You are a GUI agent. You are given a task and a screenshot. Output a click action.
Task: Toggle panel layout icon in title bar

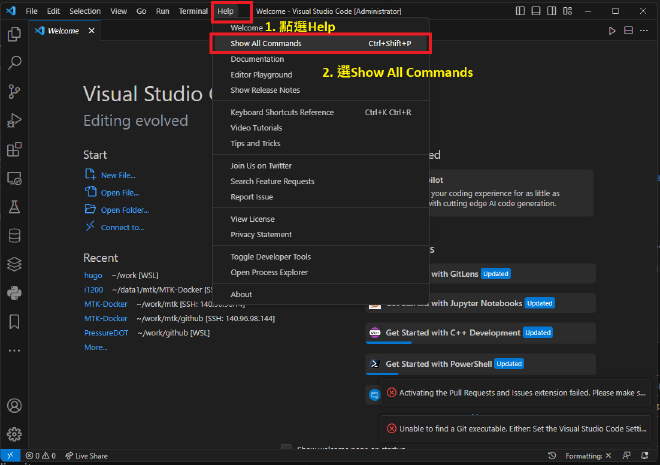pyautogui.click(x=536, y=11)
